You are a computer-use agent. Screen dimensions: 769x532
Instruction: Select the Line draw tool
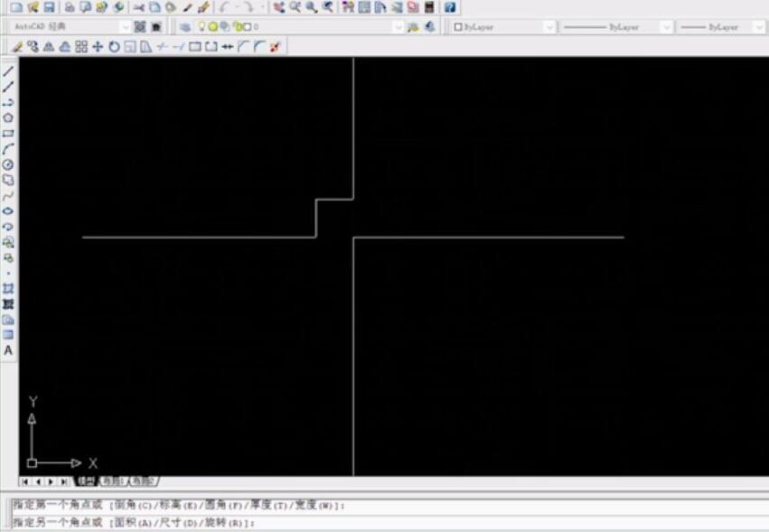(8, 71)
